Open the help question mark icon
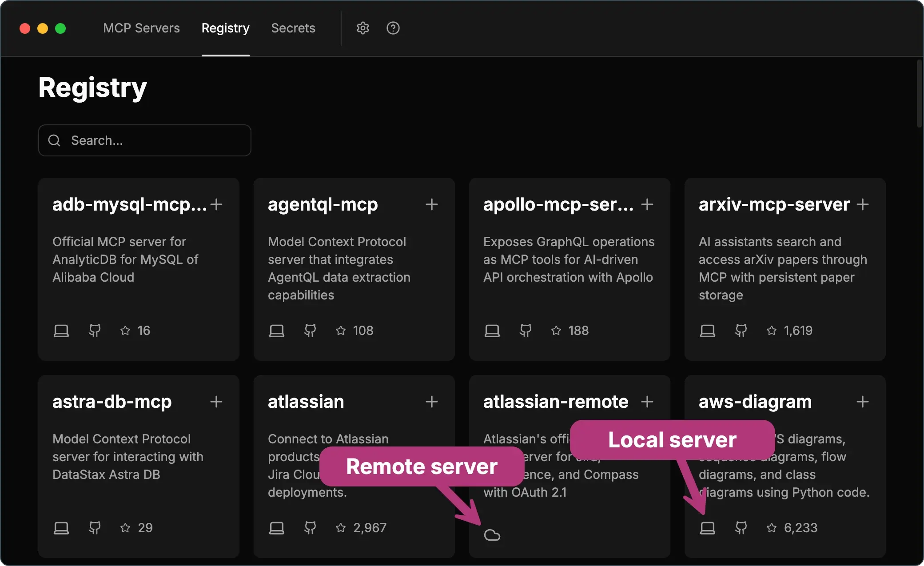Image resolution: width=924 pixels, height=566 pixels. coord(393,28)
